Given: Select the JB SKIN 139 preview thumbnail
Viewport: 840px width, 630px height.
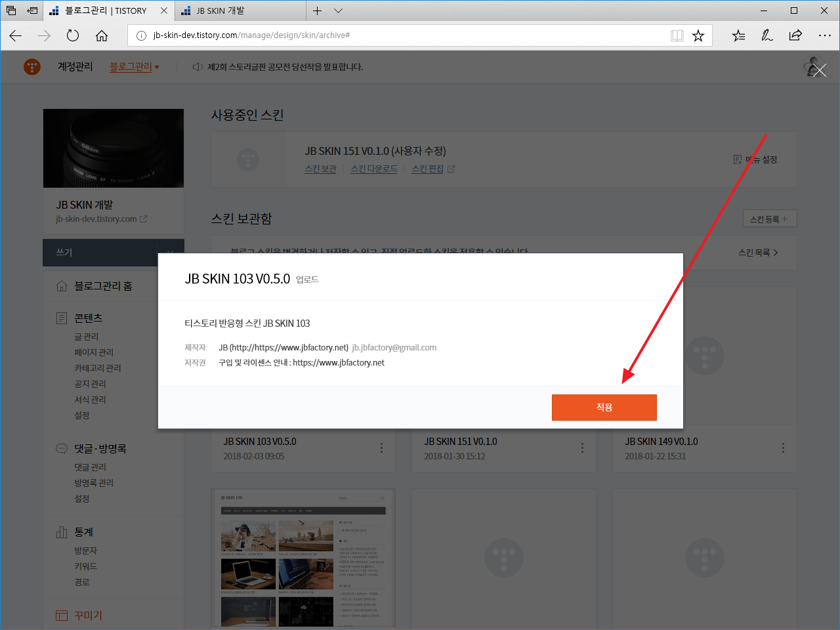Looking at the screenshot, I should coord(303,558).
